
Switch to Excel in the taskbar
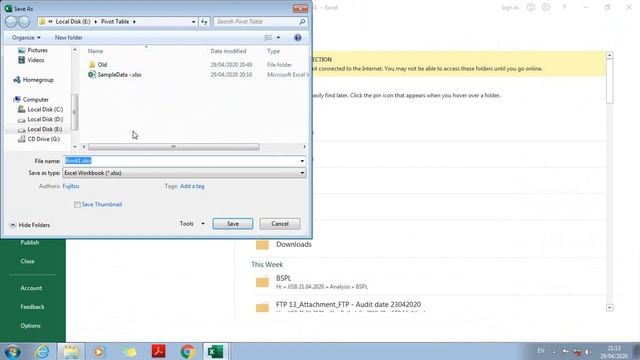(x=216, y=351)
